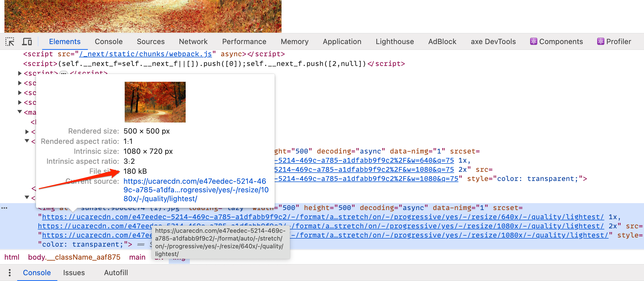Screen dimensions: 644x281
Task: Select body.__className_aaf875 in the breadcrumb
Action: 74,257
